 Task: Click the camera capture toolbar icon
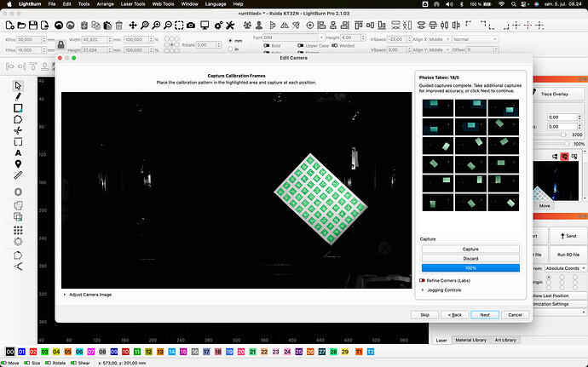coord(191,26)
